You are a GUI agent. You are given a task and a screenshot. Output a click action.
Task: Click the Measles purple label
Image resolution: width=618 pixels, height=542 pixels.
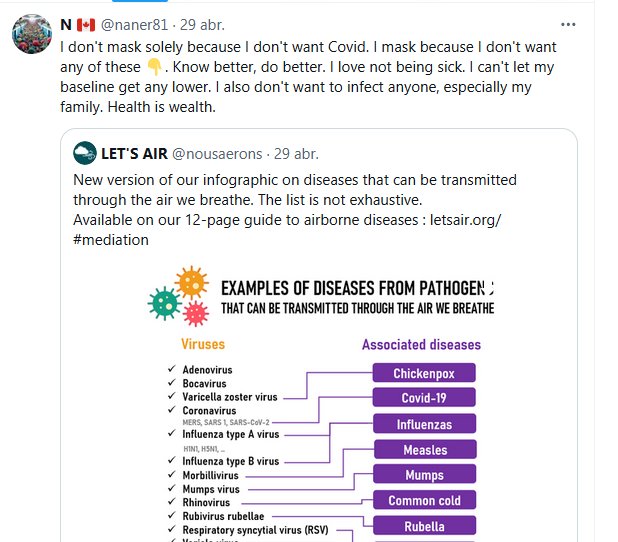pyautogui.click(x=424, y=450)
